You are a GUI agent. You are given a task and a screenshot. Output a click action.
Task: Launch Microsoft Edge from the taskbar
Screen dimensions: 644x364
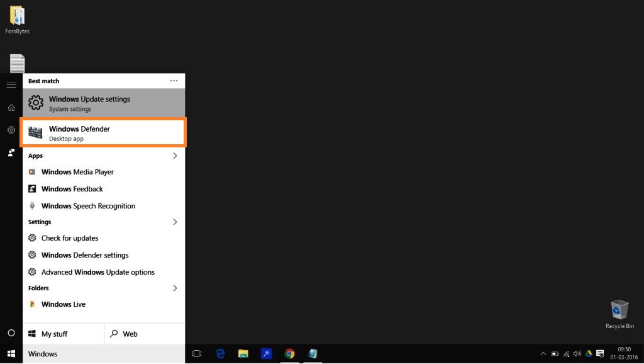pos(220,354)
